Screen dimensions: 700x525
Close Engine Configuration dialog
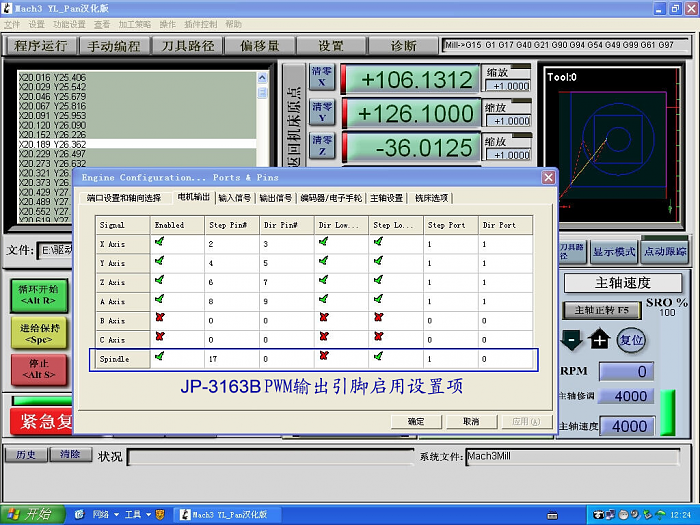pos(548,178)
